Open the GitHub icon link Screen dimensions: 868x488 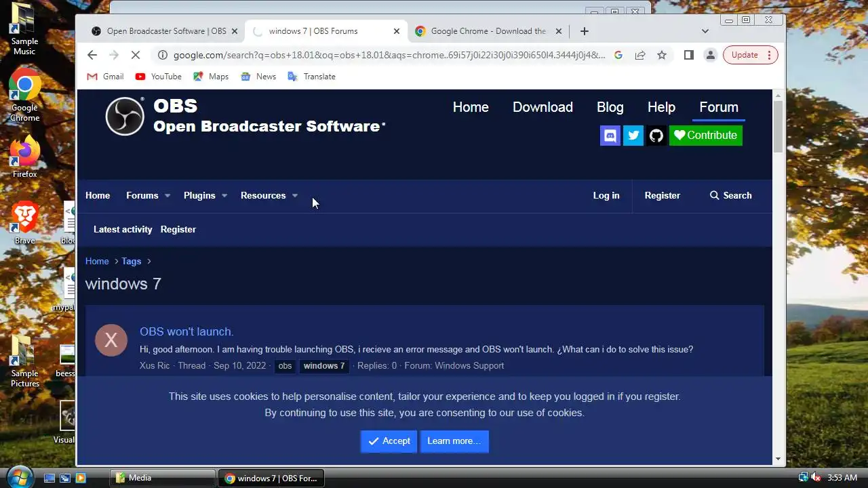click(656, 135)
